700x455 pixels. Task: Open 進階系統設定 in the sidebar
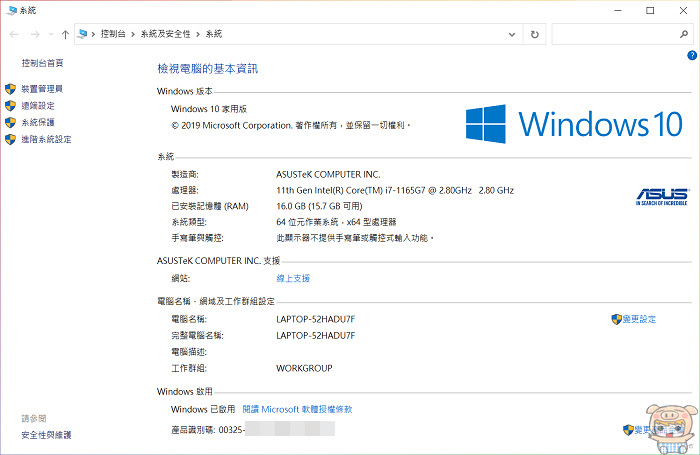(x=46, y=139)
